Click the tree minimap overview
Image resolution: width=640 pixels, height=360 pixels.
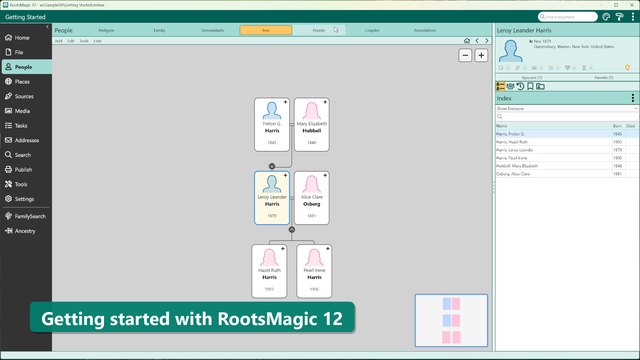click(451, 321)
